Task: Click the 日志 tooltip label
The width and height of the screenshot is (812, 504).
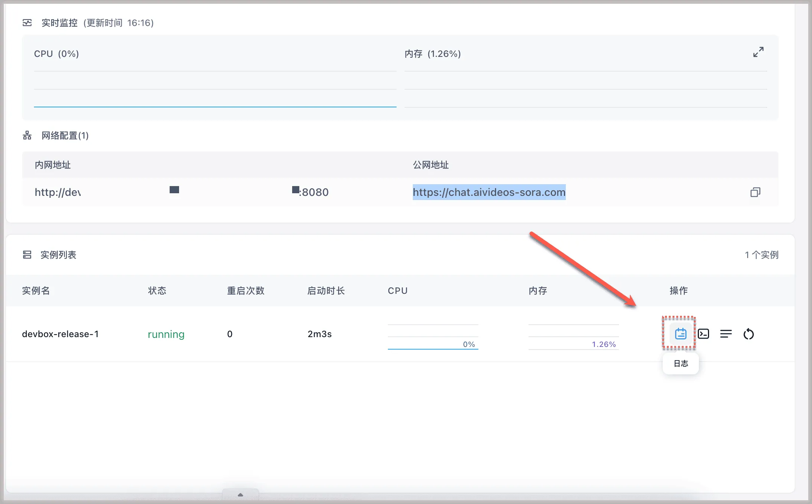Action: [681, 363]
